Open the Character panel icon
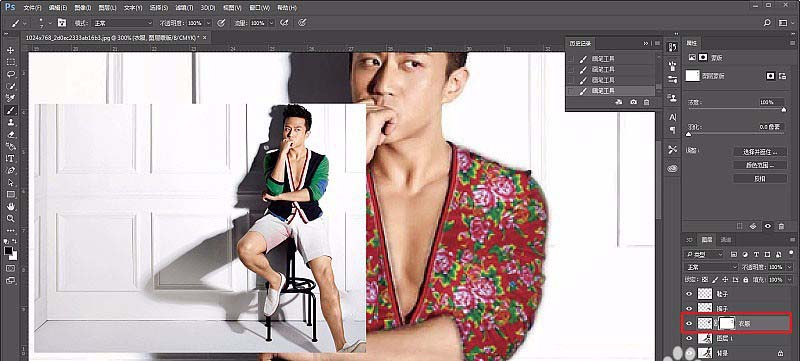This screenshot has width=800, height=361. point(672,117)
